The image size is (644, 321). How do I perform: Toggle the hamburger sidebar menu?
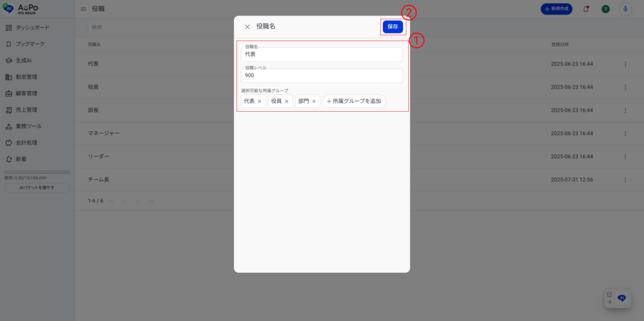[x=83, y=9]
